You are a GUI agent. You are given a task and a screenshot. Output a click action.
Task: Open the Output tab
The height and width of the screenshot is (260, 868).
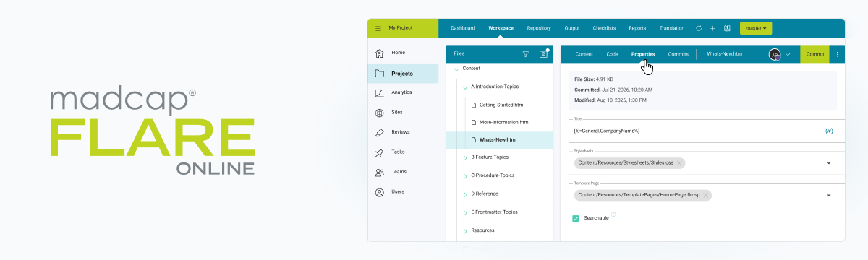click(x=572, y=28)
